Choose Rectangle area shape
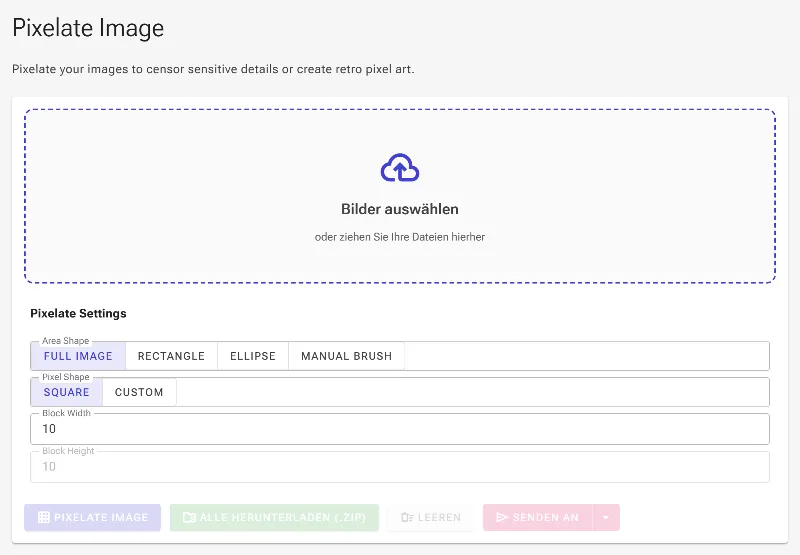The width and height of the screenshot is (800, 555). [171, 356]
